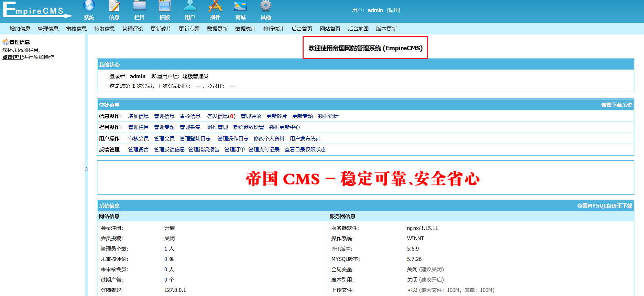
Task: Open 网站首页 from submenu bar
Action: [x=330, y=29]
